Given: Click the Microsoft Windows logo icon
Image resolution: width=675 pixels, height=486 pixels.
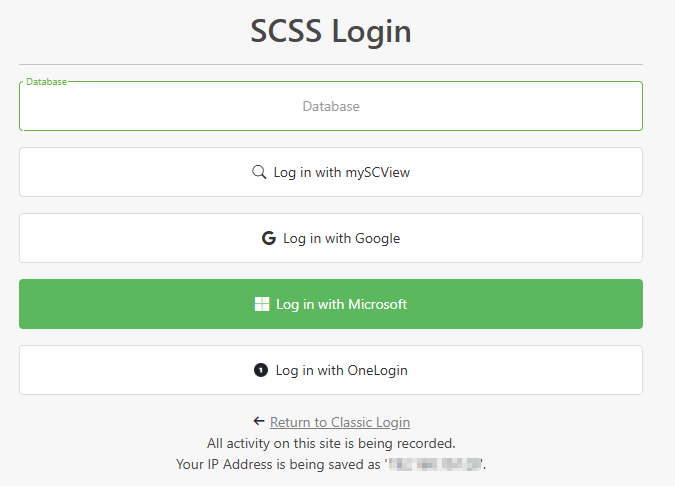Looking at the screenshot, I should (262, 304).
